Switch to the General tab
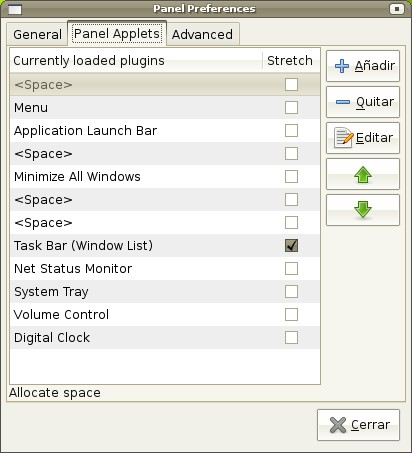412x453 pixels. tap(37, 34)
